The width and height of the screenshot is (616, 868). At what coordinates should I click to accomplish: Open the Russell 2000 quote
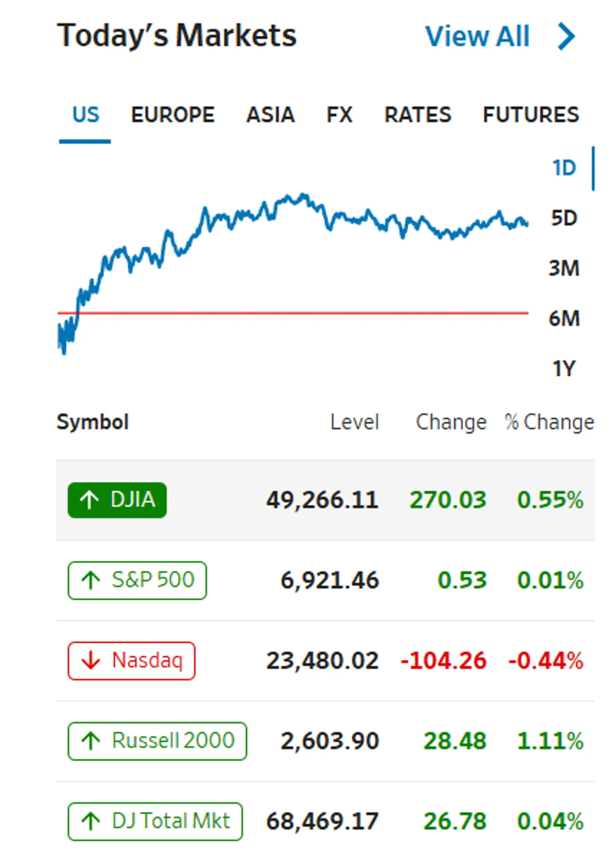point(157,741)
